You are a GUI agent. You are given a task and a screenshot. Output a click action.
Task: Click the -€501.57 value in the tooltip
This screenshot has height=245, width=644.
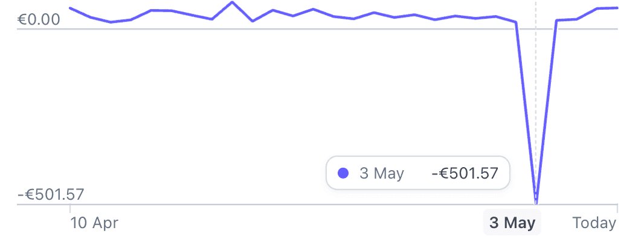click(465, 174)
